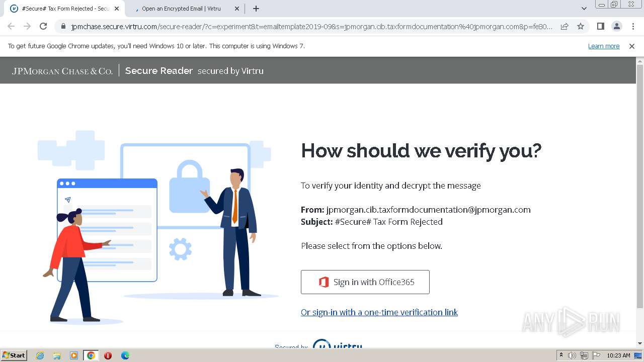
Task: Open the network tray icon
Action: tap(584, 355)
